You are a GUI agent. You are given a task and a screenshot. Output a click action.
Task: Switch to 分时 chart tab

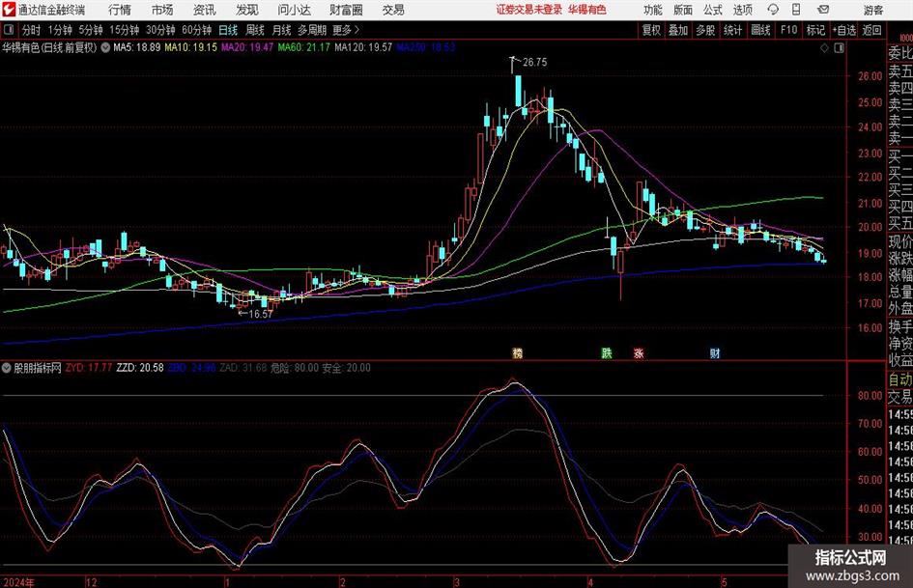[x=32, y=30]
